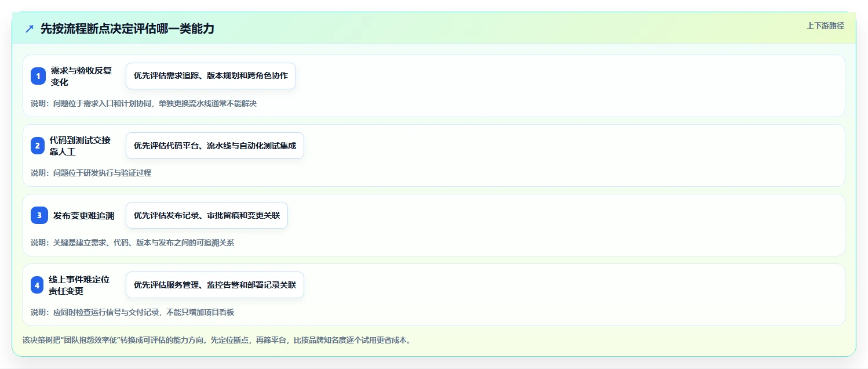
Task: Click note about 可追溯关系
Action: point(133,243)
